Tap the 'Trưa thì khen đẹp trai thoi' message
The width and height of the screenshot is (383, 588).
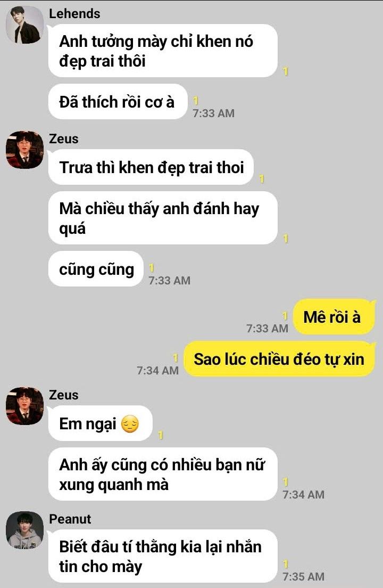coord(151,167)
